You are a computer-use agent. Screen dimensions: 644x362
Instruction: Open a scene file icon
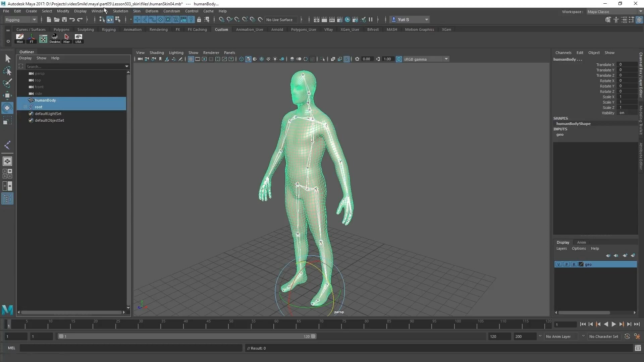[x=57, y=19]
